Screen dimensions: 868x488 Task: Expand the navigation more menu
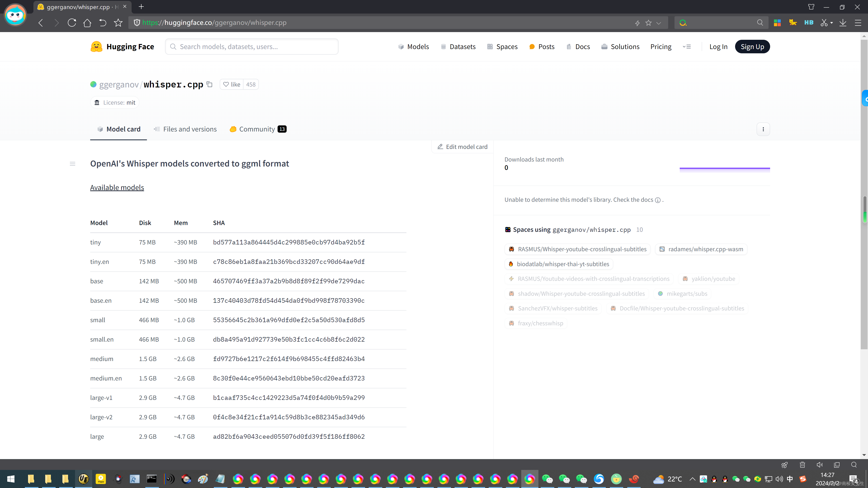point(687,47)
